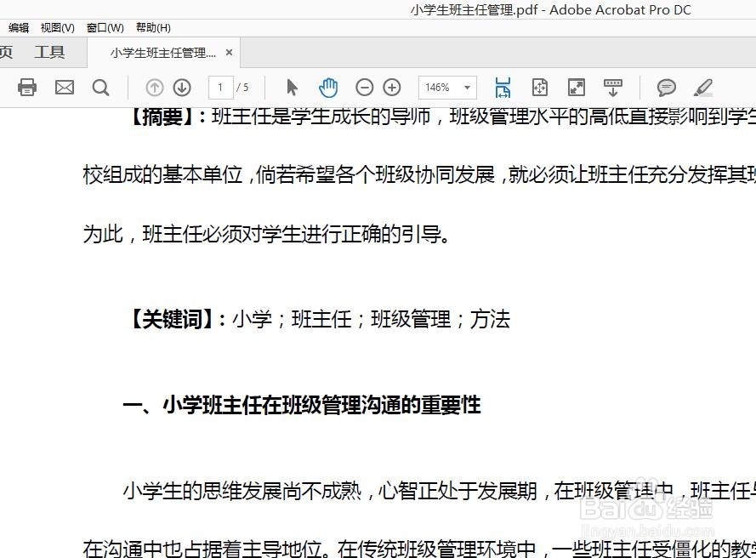The height and width of the screenshot is (558, 756).
Task: Go to next page with down arrow
Action: pos(181,87)
